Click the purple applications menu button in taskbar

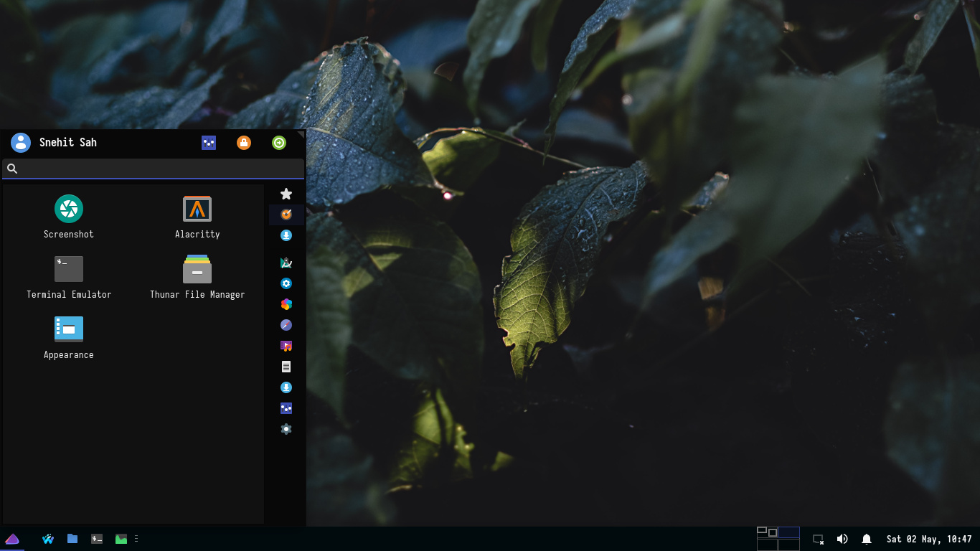(12, 539)
